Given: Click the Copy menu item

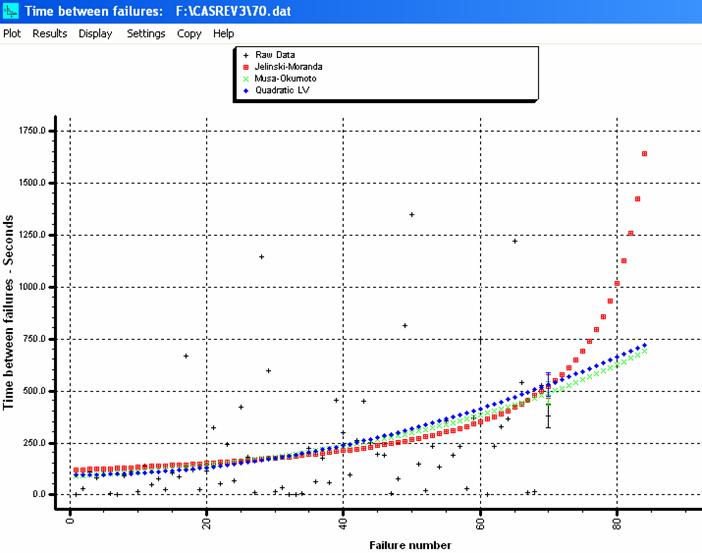Looking at the screenshot, I should coord(189,33).
